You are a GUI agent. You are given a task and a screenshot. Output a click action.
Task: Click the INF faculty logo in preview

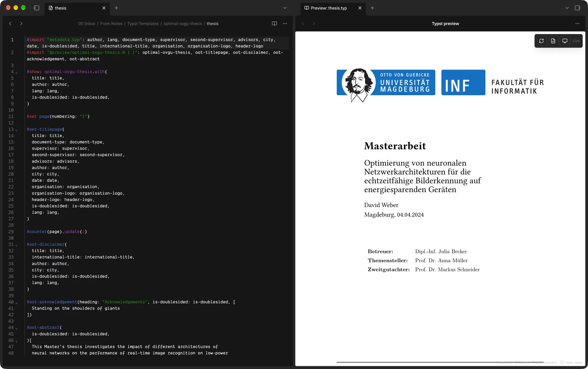[x=463, y=82]
